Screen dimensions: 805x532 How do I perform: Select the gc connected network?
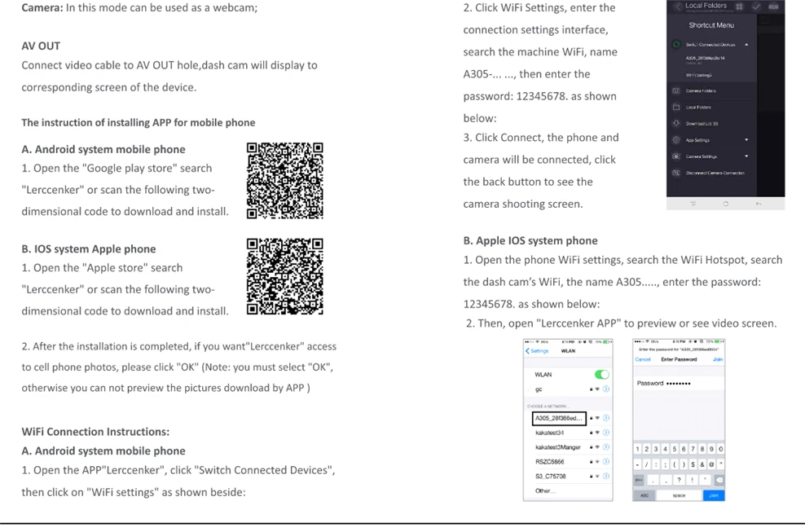(x=539, y=389)
